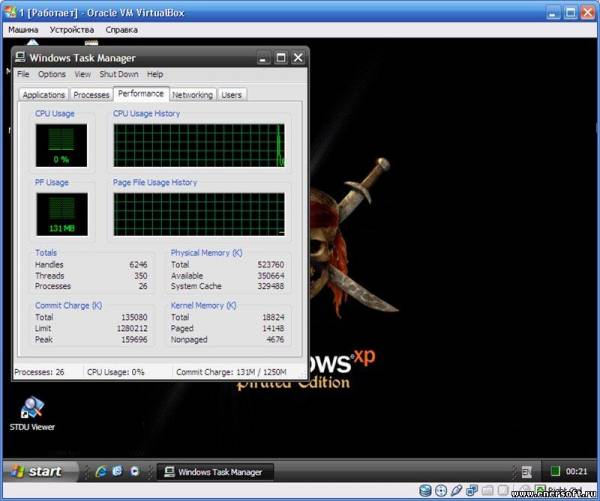The image size is (600, 501).
Task: Click Processes value 26 under Totals
Action: (143, 286)
